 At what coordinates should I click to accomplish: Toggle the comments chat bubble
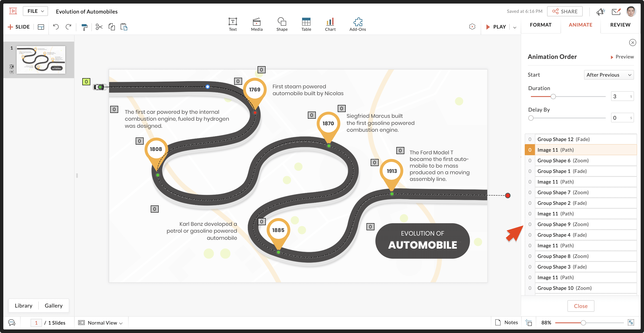pos(12,323)
